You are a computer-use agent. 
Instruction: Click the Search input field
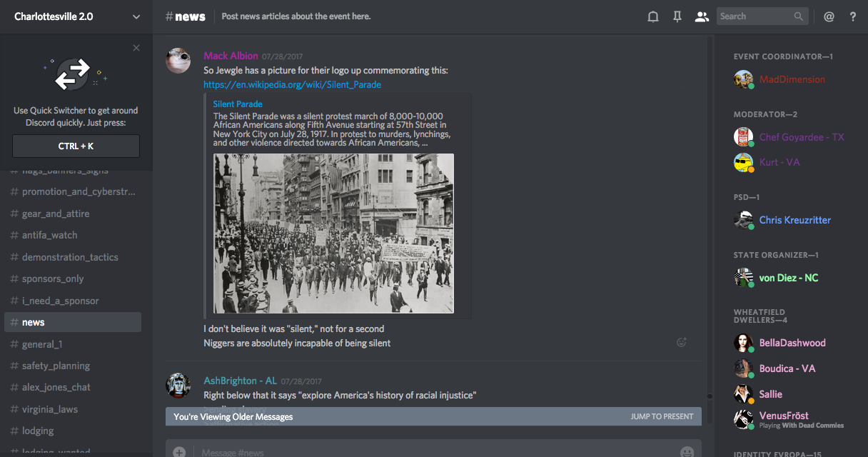tap(754, 16)
